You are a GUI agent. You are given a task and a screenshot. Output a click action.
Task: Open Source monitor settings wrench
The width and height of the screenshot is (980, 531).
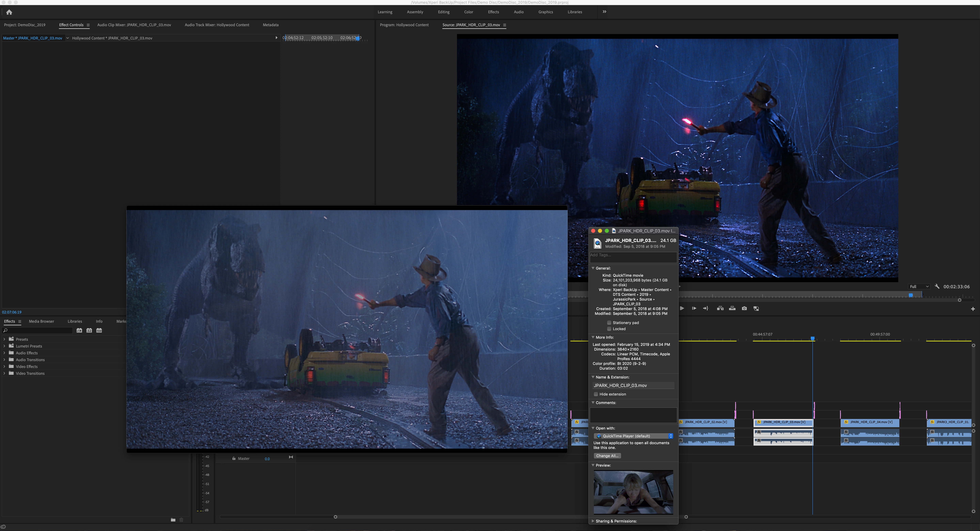937,286
